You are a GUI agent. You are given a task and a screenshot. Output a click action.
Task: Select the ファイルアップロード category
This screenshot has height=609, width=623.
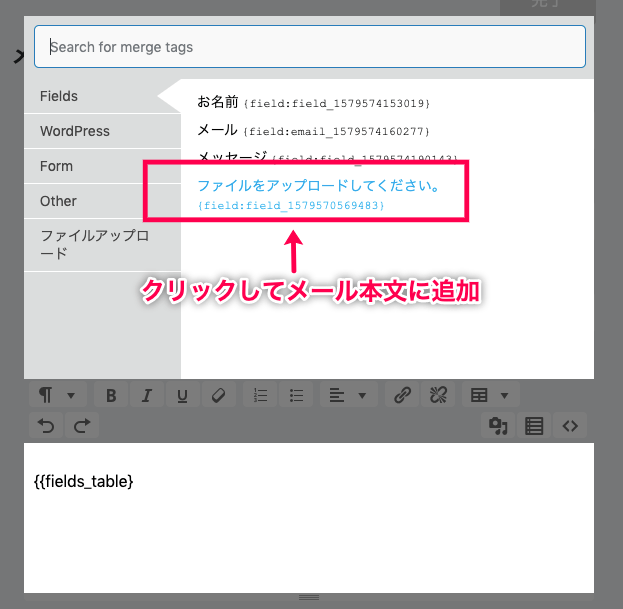coord(102,245)
